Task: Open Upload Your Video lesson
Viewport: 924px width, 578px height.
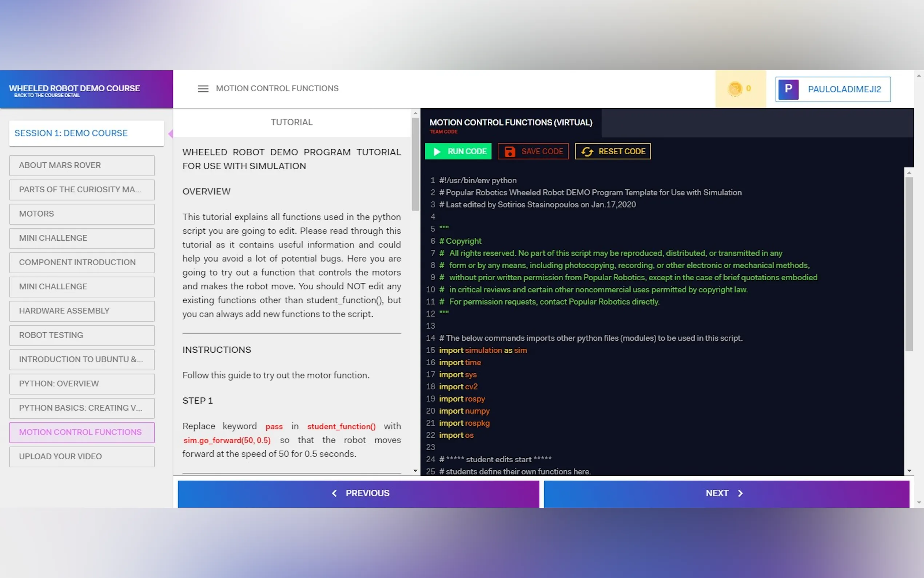Action: coord(82,456)
